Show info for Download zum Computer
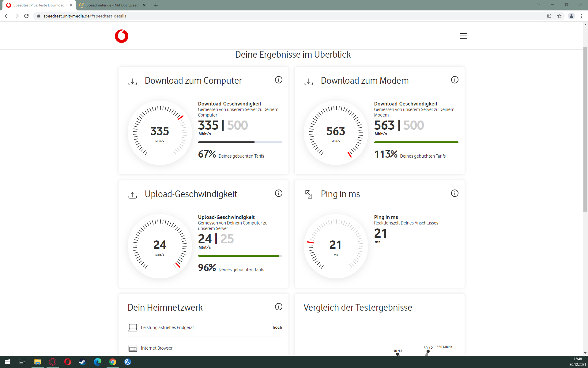This screenshot has height=368, width=588. pos(278,80)
